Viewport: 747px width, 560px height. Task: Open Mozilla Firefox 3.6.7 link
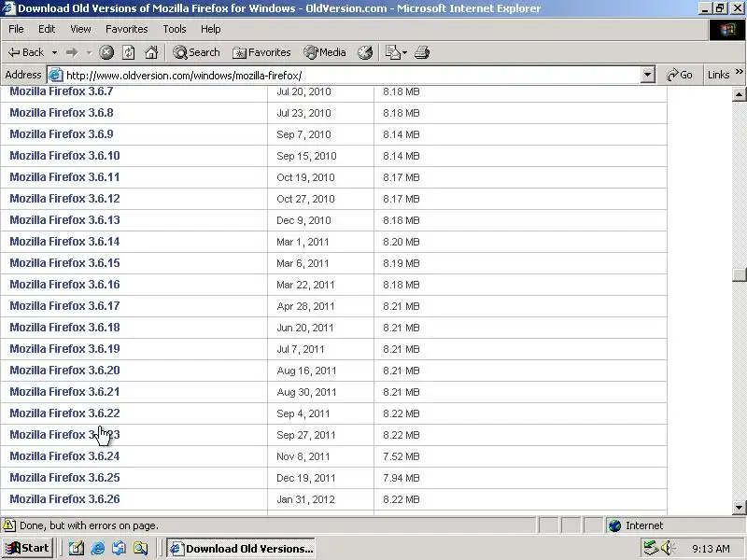pyautogui.click(x=62, y=91)
